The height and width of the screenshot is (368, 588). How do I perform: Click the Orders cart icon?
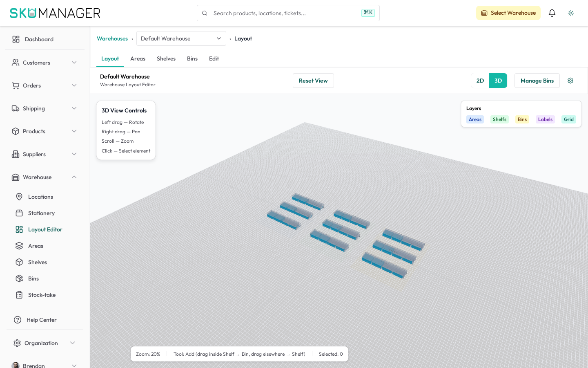coord(16,85)
